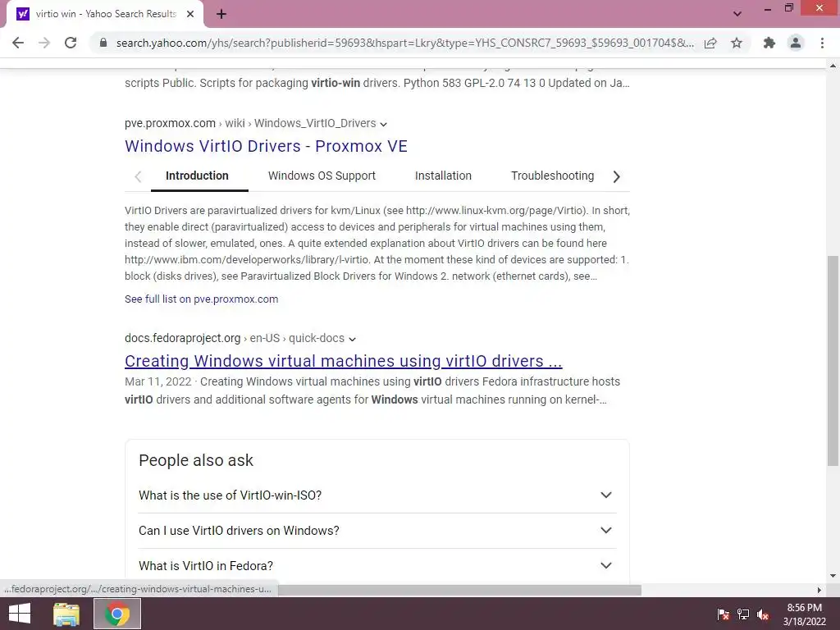This screenshot has height=630, width=840.
Task: Expand What is the use of VirtIO-win-ISO
Action: coord(377,495)
